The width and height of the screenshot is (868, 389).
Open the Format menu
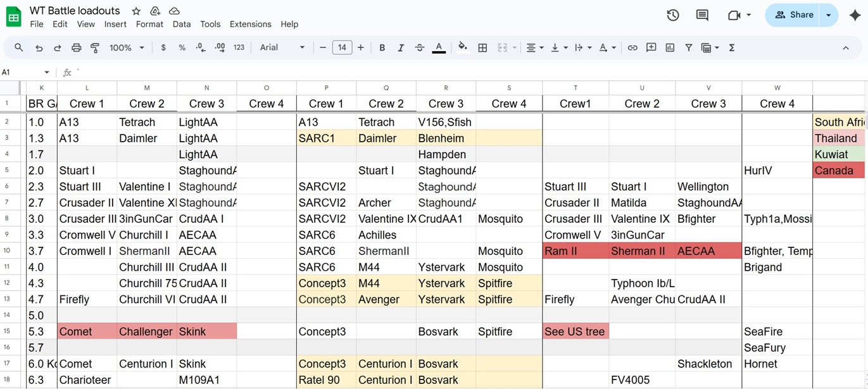(149, 24)
